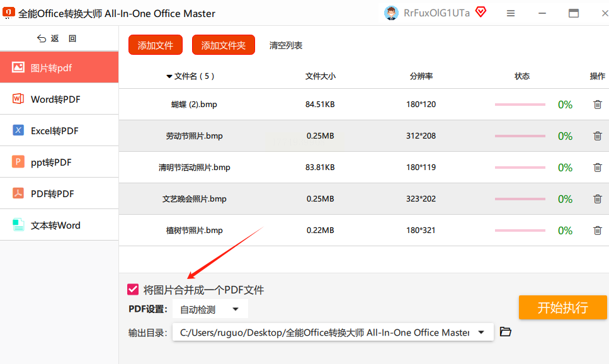The height and width of the screenshot is (364, 609).
Task: Click the PDF转PDF icon
Action: click(x=18, y=193)
